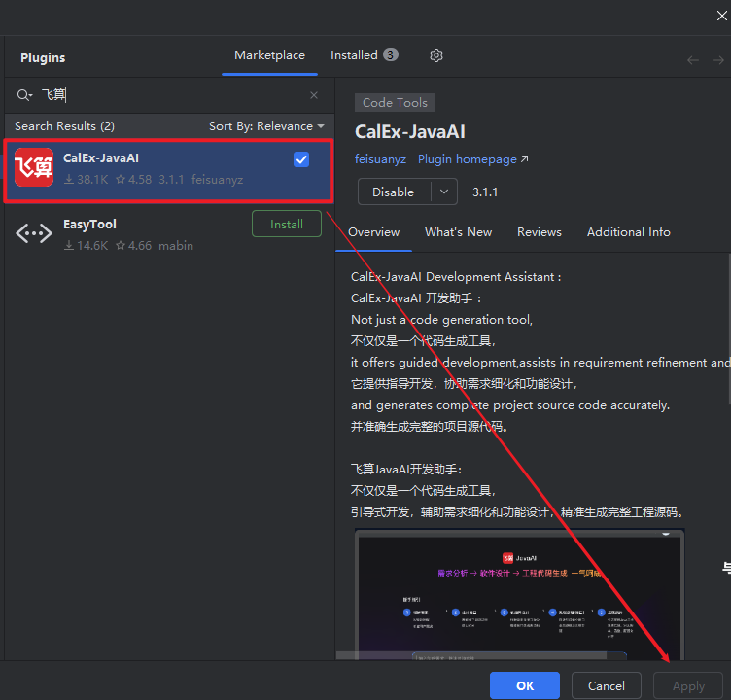Open the plugin settings gear menu
The height and width of the screenshot is (700, 731).
point(435,55)
